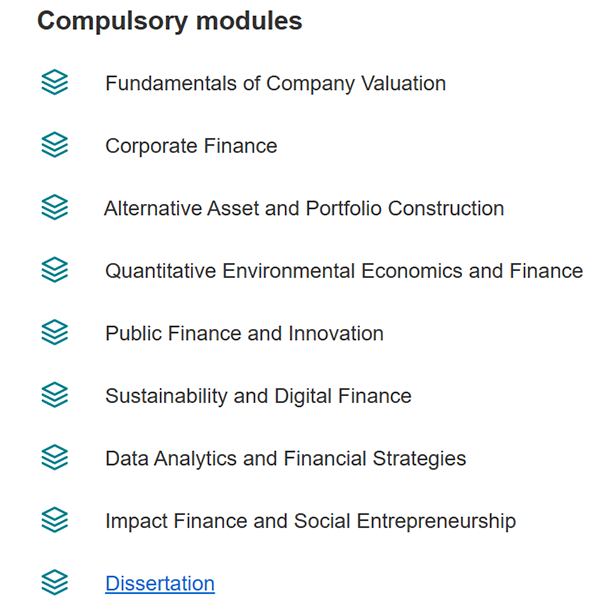Image resolution: width=600 pixels, height=607 pixels.
Task: Click the layers icon beside the Dissertation link
Action: coord(55,582)
